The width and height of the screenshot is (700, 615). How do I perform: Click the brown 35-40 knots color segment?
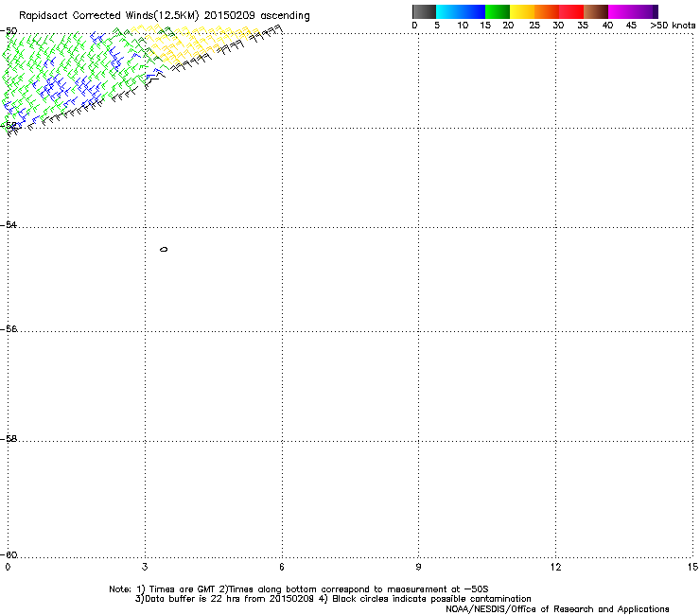coord(596,11)
